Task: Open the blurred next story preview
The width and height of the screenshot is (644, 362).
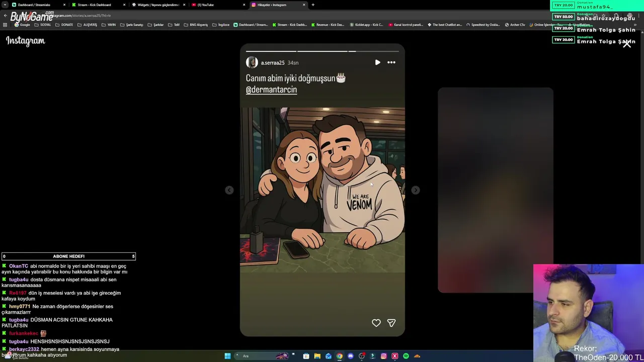Action: 495,190
